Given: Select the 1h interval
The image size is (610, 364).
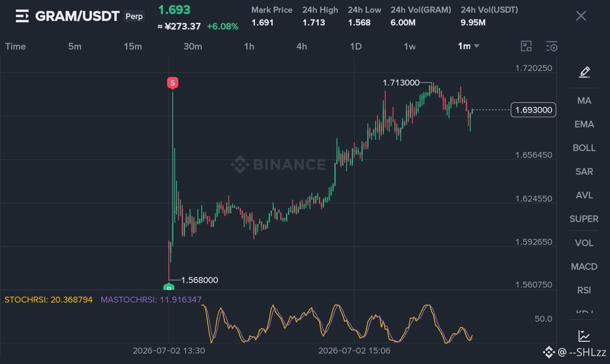Looking at the screenshot, I should (249, 46).
